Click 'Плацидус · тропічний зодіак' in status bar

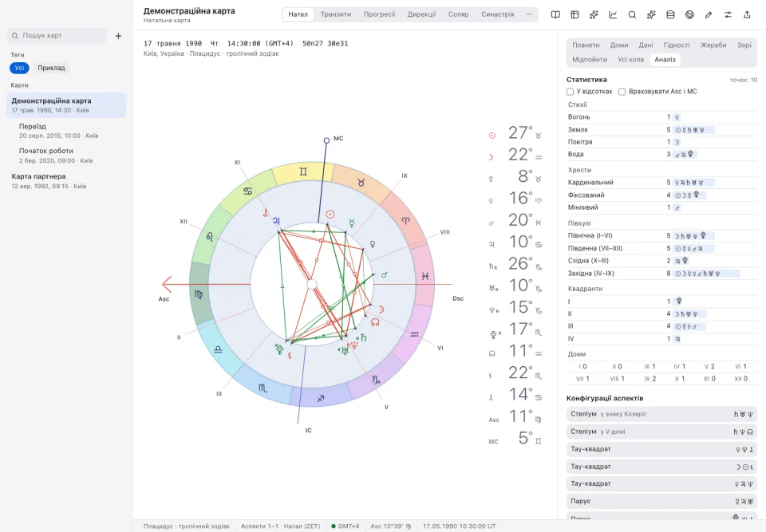(186, 526)
